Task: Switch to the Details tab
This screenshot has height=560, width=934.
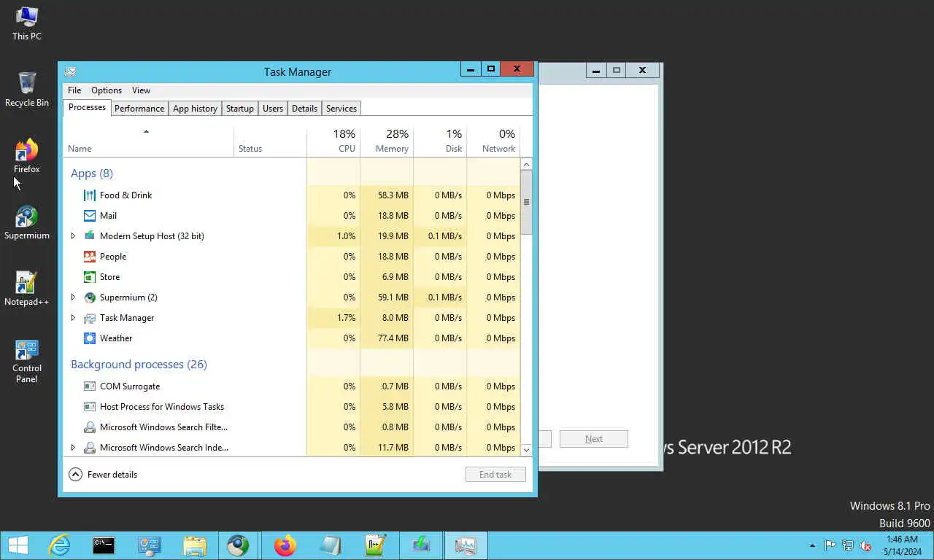Action: 304,109
